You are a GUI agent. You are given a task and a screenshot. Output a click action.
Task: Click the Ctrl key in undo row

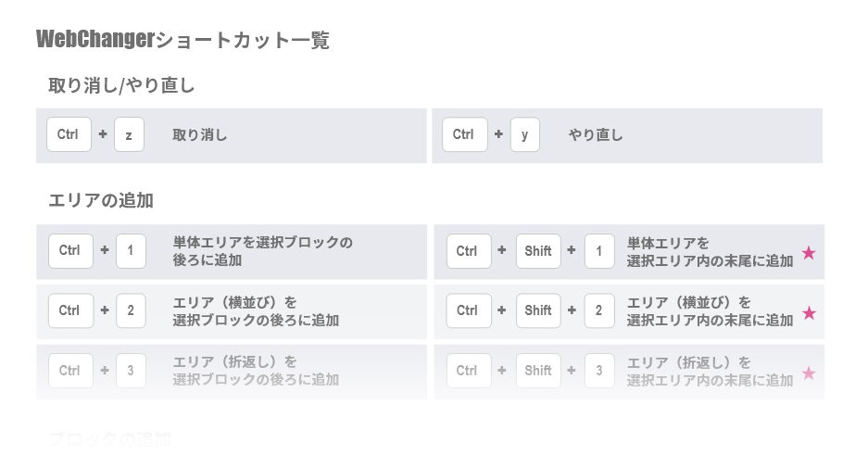point(69,134)
